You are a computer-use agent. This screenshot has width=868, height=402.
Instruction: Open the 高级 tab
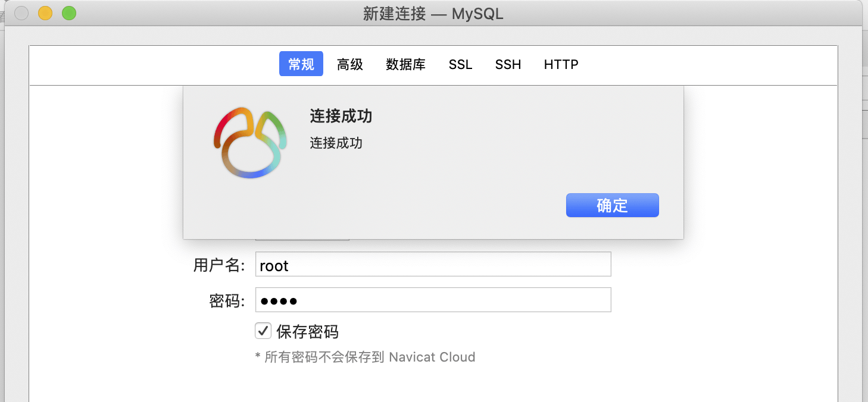click(x=350, y=64)
